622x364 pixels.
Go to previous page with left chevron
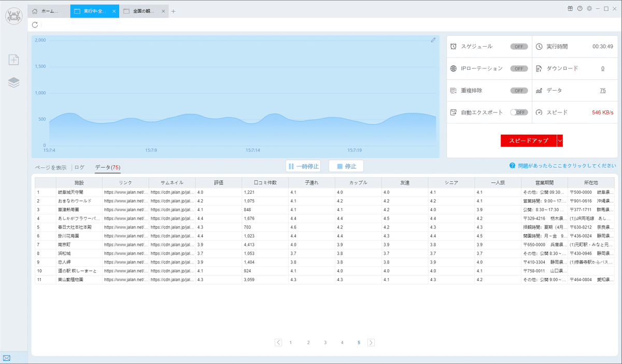pyautogui.click(x=279, y=342)
